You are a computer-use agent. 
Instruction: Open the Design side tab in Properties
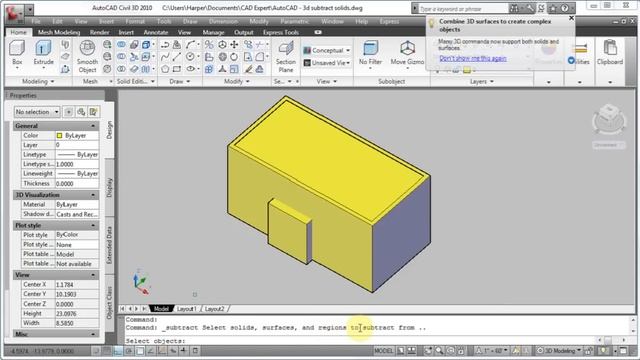click(109, 130)
